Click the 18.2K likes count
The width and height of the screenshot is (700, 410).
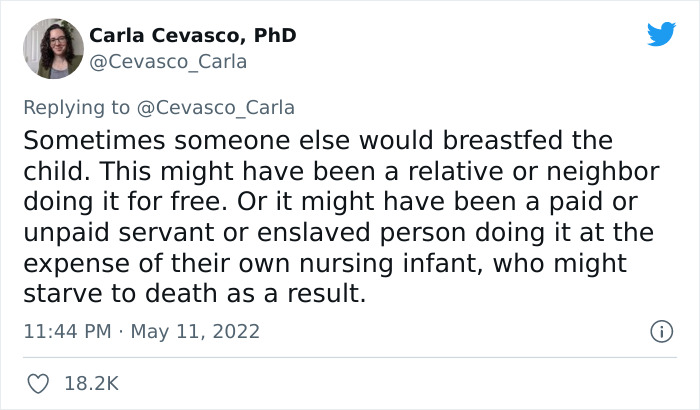[92, 383]
